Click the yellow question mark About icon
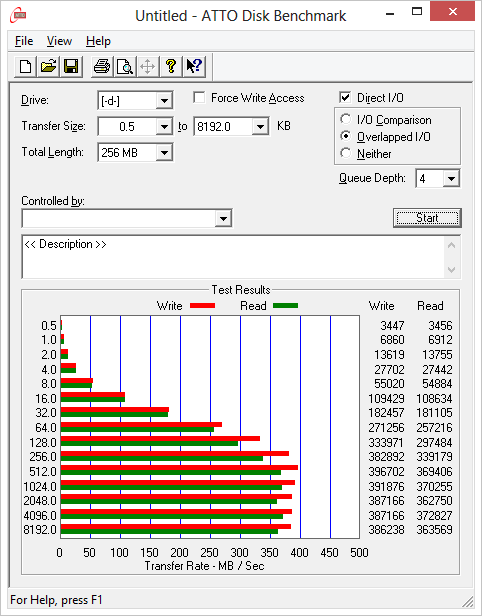 click(171, 66)
